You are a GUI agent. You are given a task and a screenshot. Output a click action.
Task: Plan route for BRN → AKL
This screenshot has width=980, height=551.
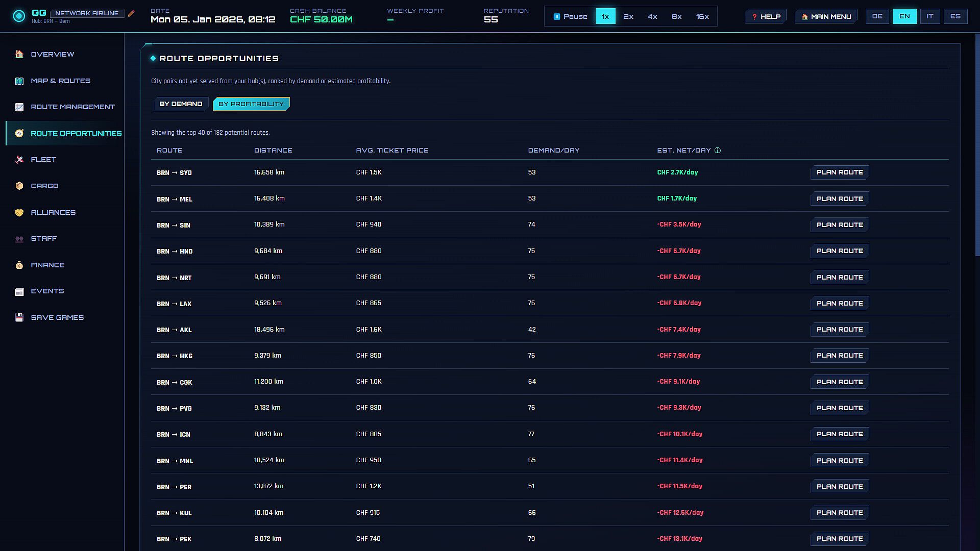[x=840, y=330]
